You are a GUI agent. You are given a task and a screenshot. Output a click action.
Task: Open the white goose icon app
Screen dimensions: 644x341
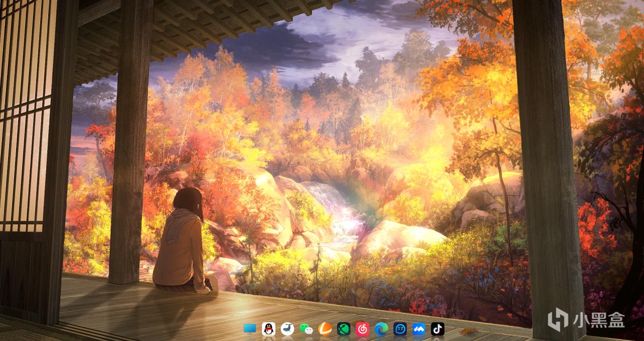click(287, 329)
